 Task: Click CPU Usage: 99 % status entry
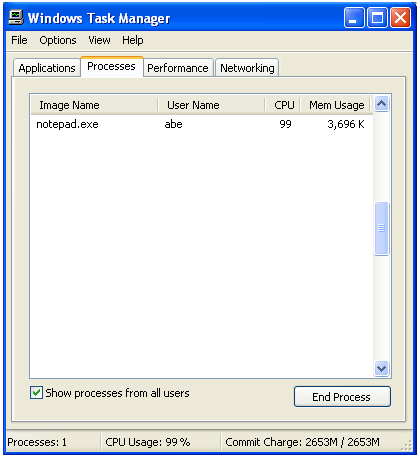[x=148, y=442]
